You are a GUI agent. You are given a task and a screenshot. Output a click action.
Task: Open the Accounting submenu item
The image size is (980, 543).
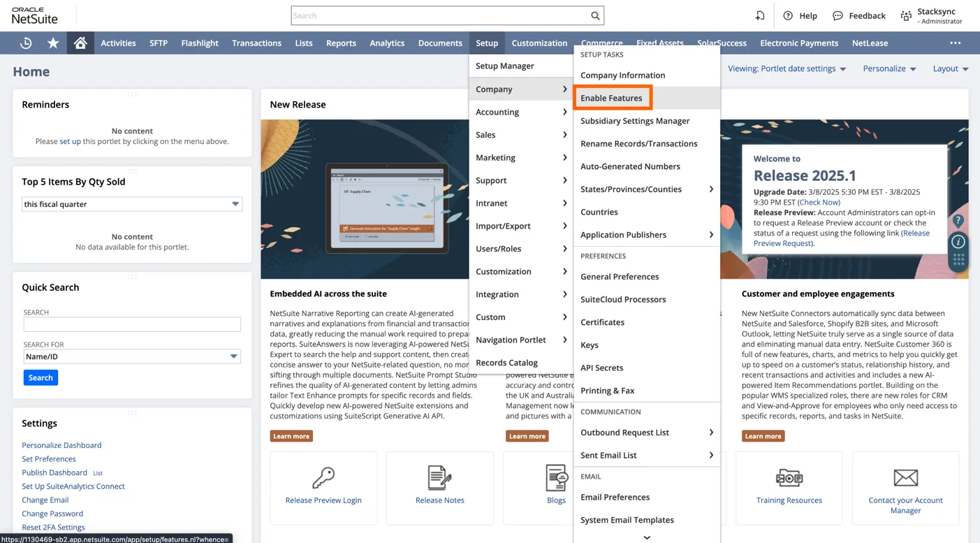tap(521, 112)
